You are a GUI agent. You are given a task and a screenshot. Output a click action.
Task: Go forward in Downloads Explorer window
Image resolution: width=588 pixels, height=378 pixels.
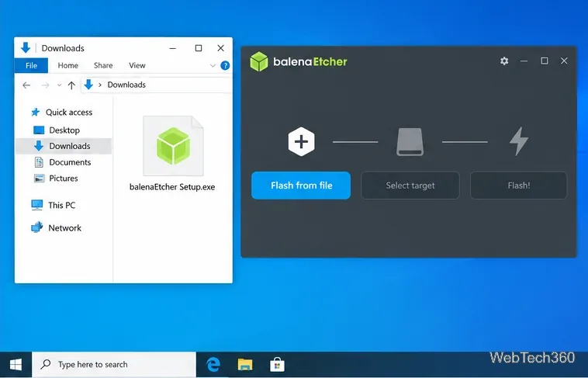[45, 85]
